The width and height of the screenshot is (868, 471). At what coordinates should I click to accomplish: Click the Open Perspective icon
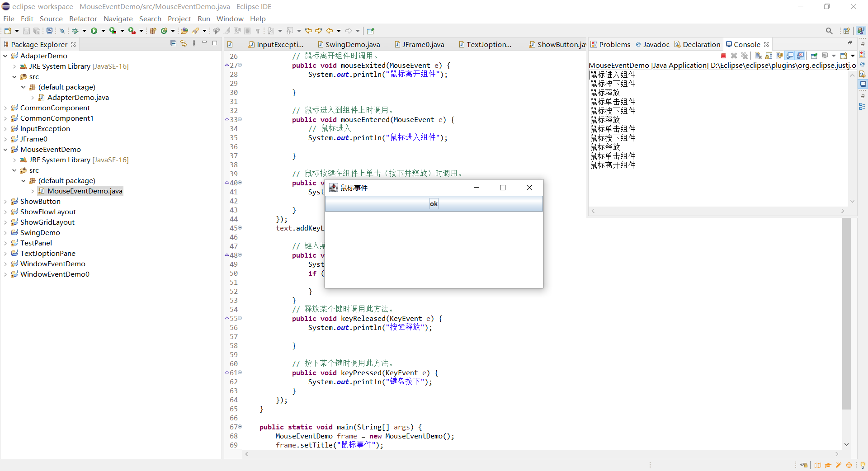pos(847,31)
